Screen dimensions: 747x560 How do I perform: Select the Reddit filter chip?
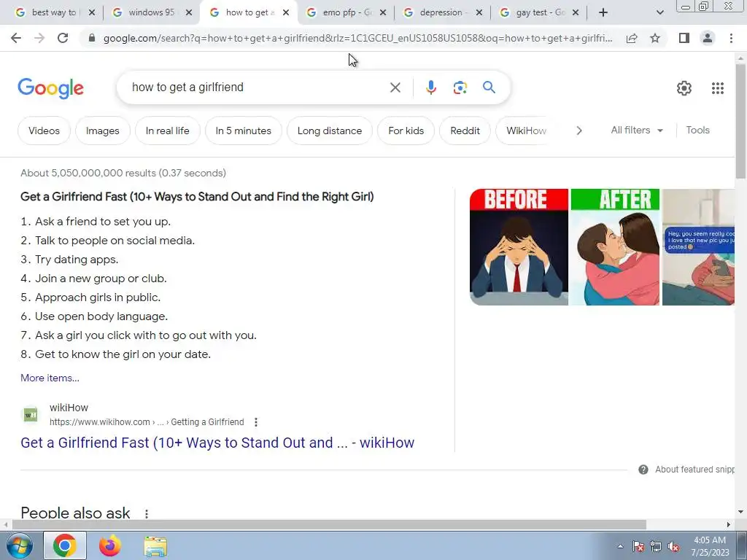(465, 131)
